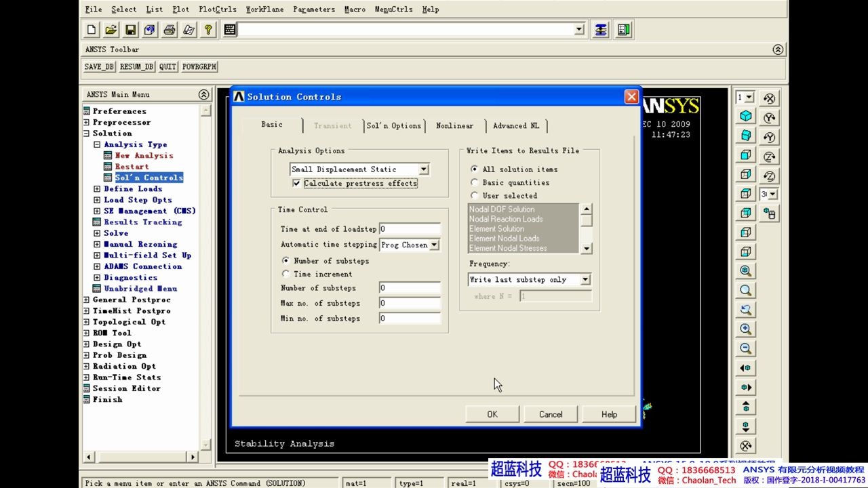Click Main Menu horizontal scroll right arrow
Viewport: 868px width, 488px height.
point(193,457)
